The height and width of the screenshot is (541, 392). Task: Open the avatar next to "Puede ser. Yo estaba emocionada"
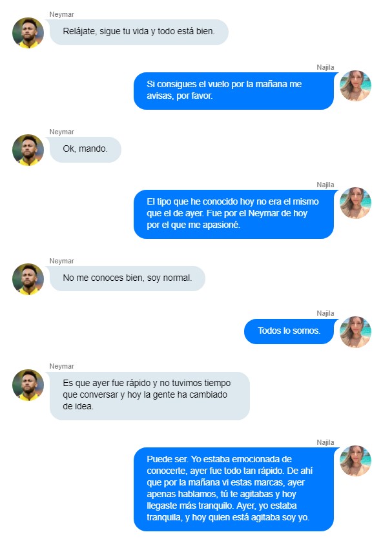[355, 461]
